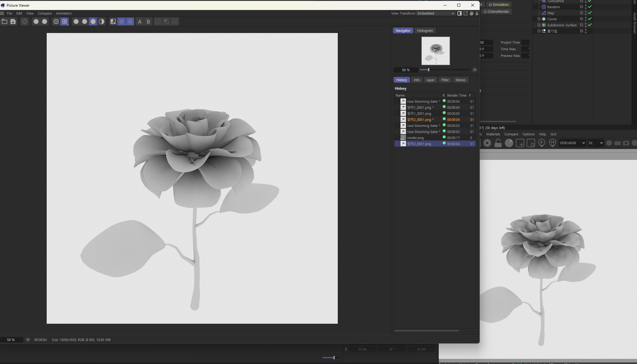Toggle the Cloner enable checkmark

tap(590, 19)
